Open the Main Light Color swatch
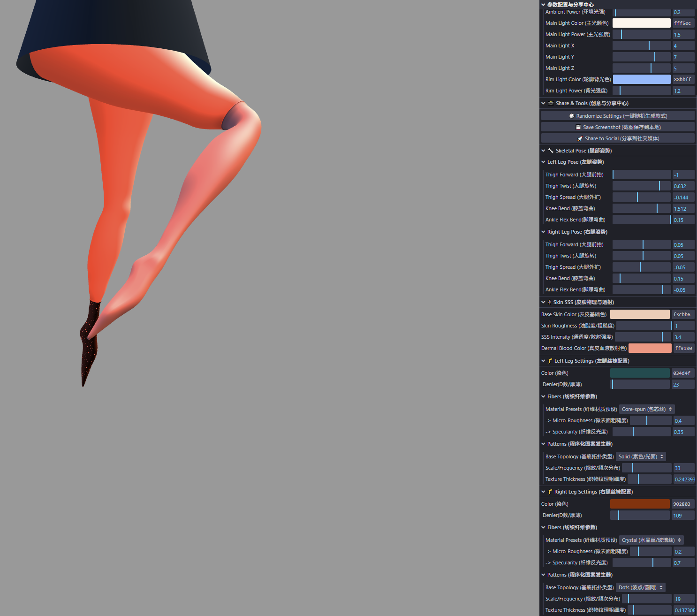This screenshot has width=697, height=616. (x=642, y=23)
